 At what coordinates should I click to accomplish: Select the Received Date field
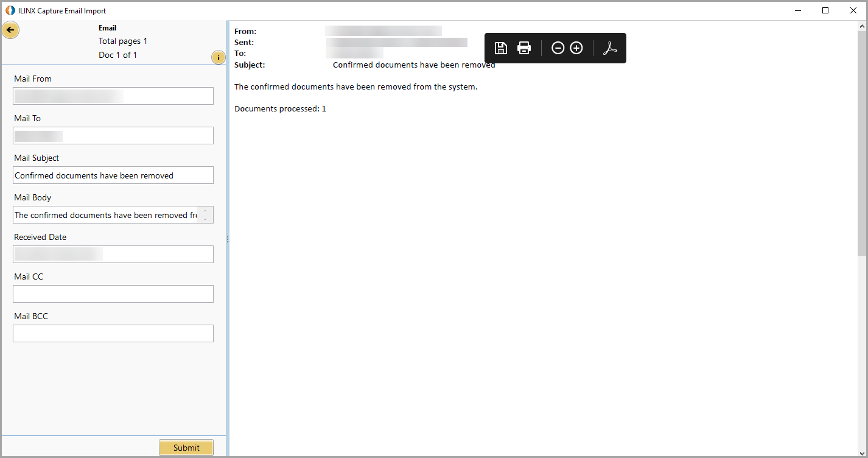[x=113, y=255]
